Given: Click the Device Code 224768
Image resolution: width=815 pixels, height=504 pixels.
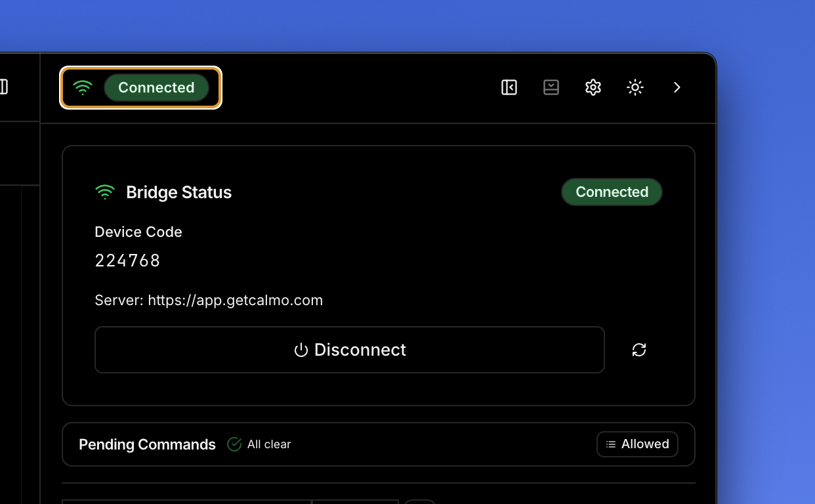Looking at the screenshot, I should coord(127,260).
